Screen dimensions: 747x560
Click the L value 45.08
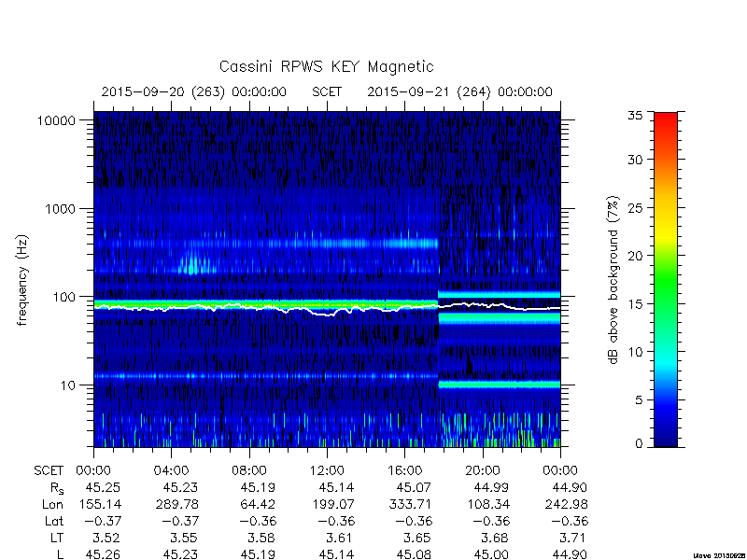(x=414, y=554)
